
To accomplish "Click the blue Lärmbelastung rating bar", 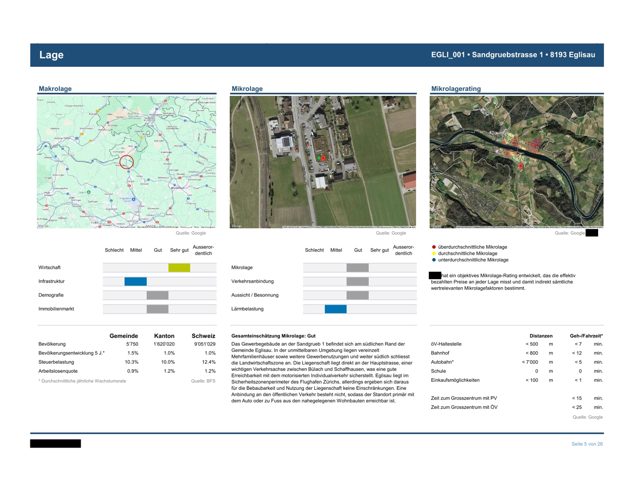I will point(336,309).
